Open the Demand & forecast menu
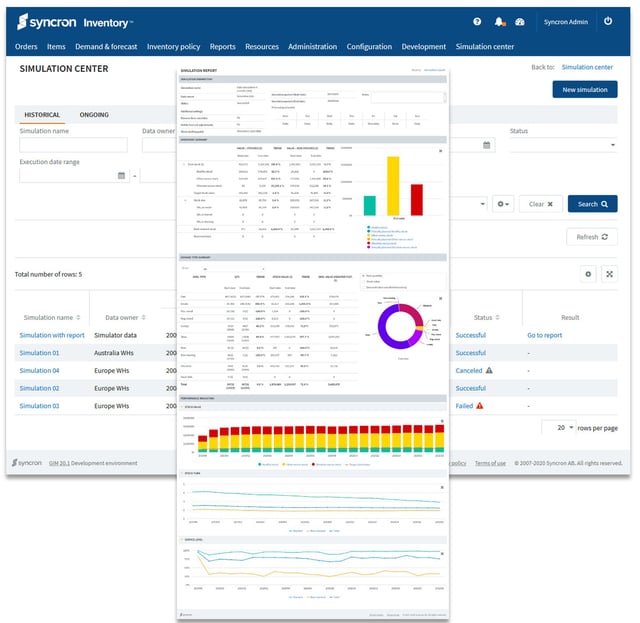 tap(106, 46)
